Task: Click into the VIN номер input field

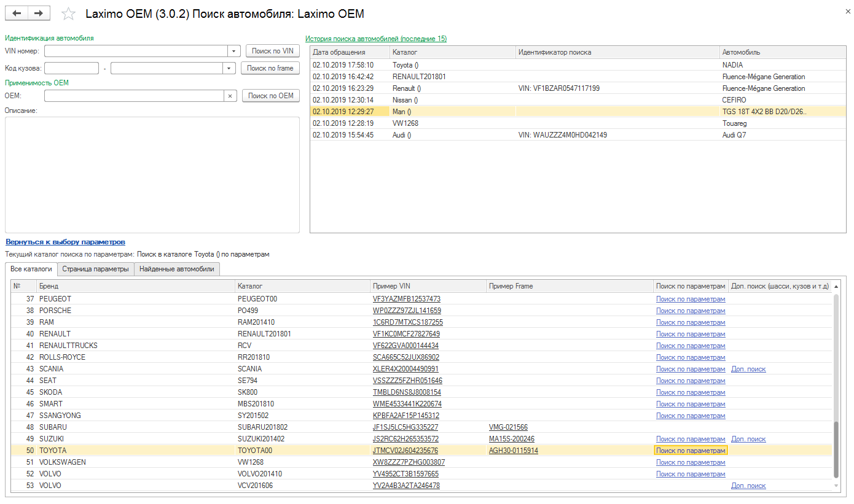Action: (x=136, y=51)
